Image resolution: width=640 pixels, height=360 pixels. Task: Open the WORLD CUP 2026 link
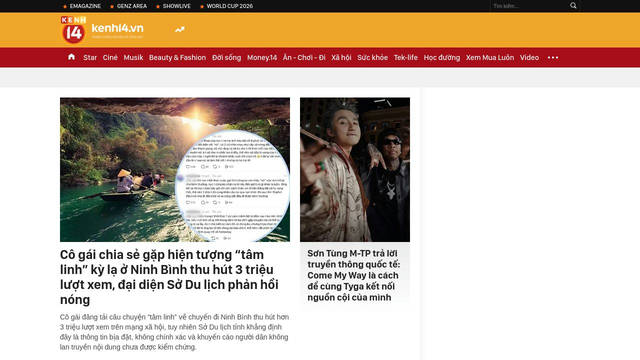(x=229, y=6)
